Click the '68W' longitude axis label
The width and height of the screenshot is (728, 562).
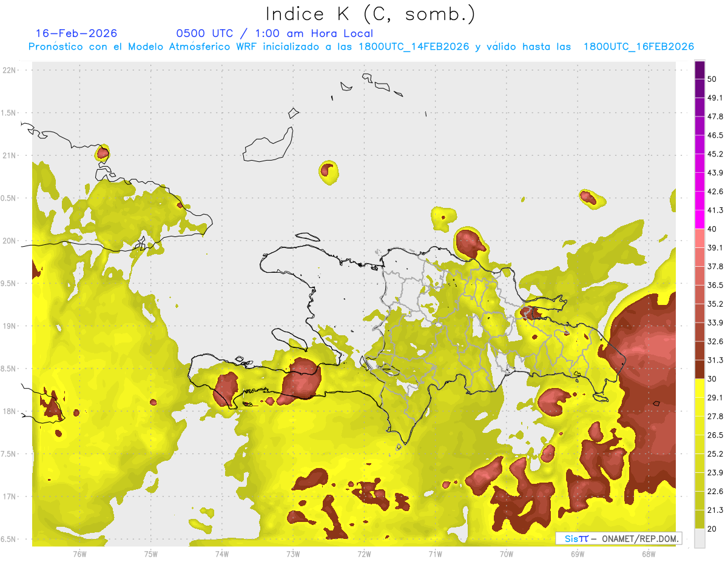coord(649,554)
